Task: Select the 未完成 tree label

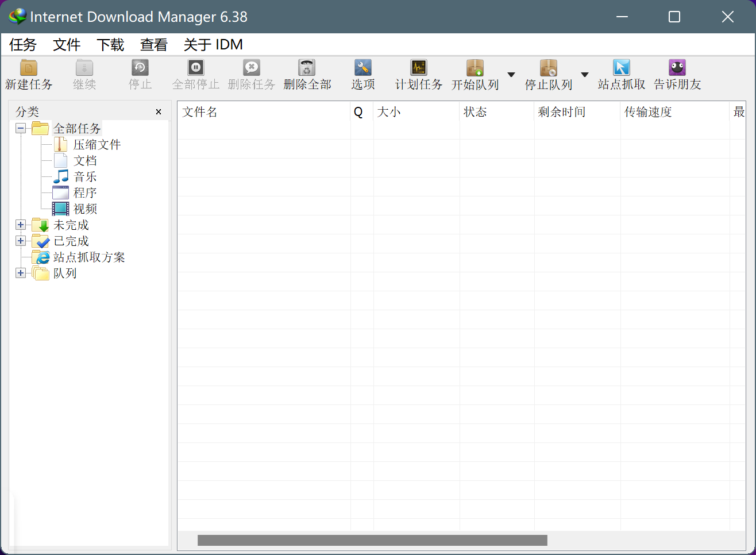Action: coord(71,225)
